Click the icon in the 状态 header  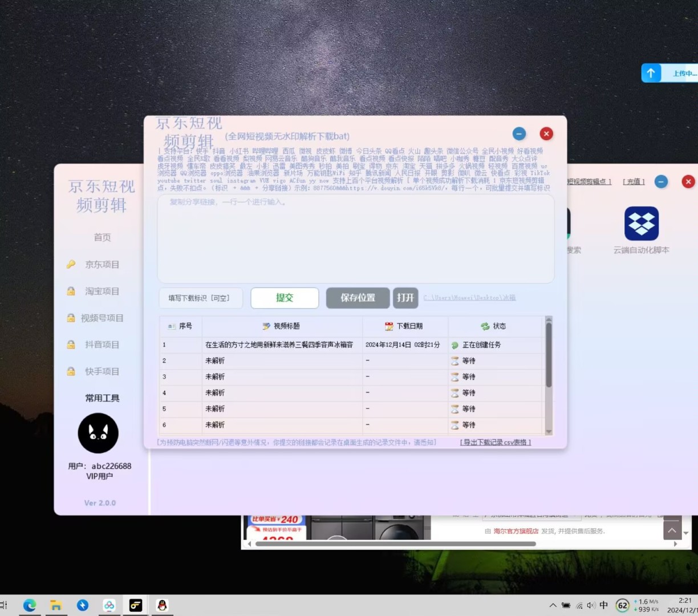[x=485, y=326]
